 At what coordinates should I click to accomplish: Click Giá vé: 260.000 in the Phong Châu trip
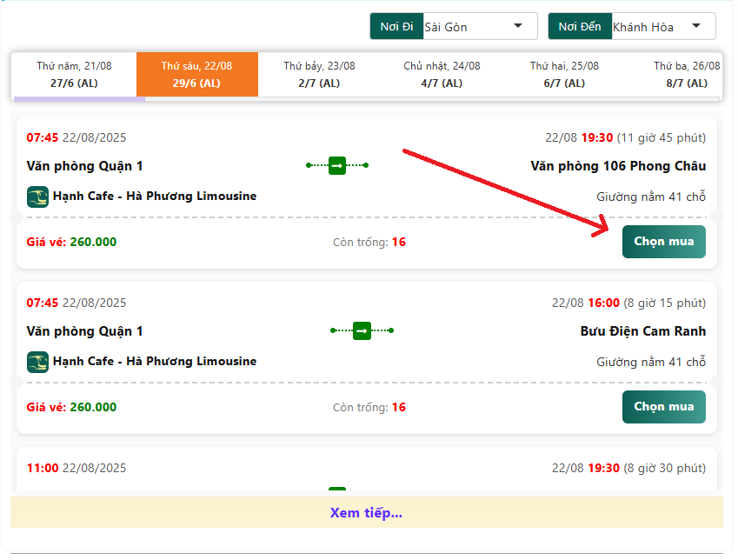point(71,242)
